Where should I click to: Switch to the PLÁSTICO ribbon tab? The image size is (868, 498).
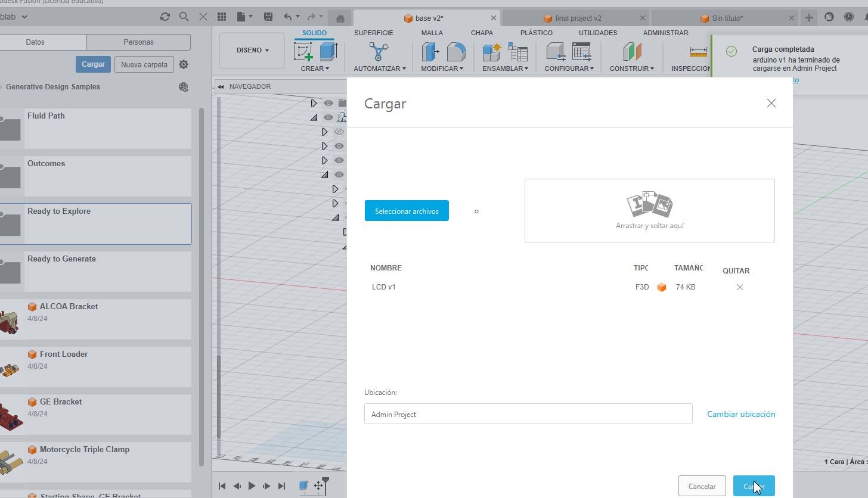pos(536,33)
